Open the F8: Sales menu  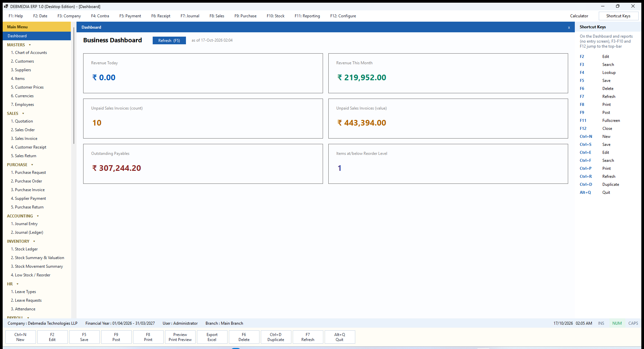click(217, 16)
